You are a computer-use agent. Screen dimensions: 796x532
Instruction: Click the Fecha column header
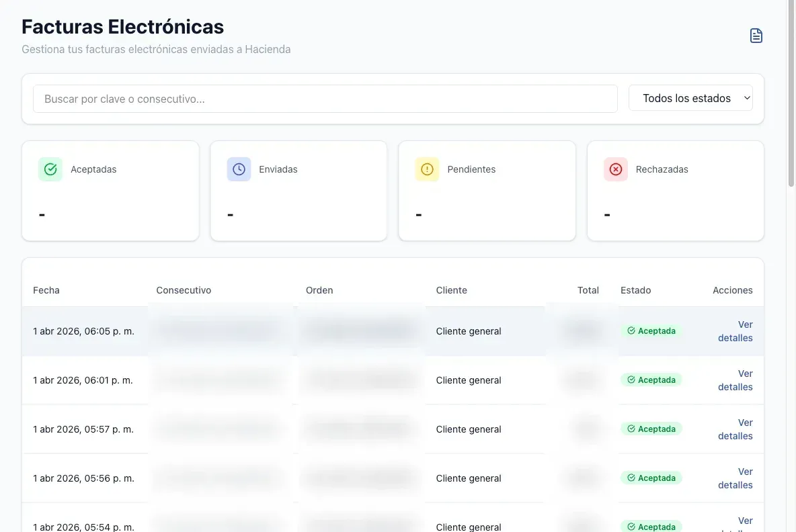click(46, 290)
